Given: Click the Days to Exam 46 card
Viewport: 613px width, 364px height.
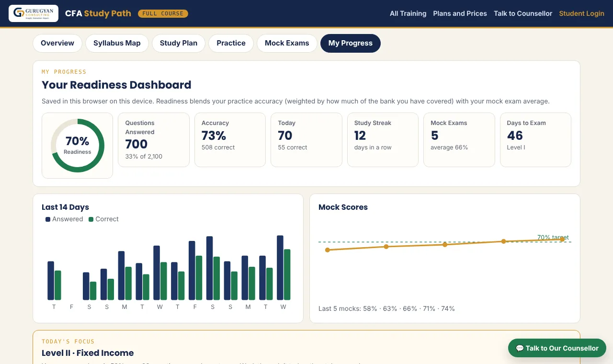Looking at the screenshot, I should coord(535,140).
